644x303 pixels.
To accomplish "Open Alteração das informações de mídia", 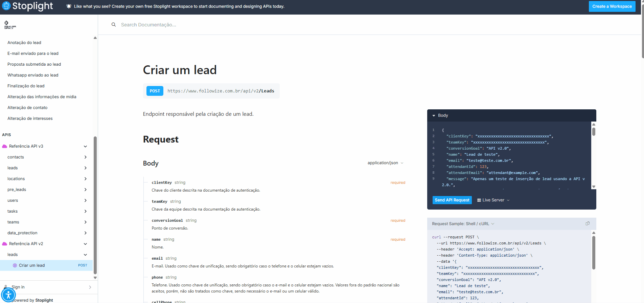I will tap(42, 97).
